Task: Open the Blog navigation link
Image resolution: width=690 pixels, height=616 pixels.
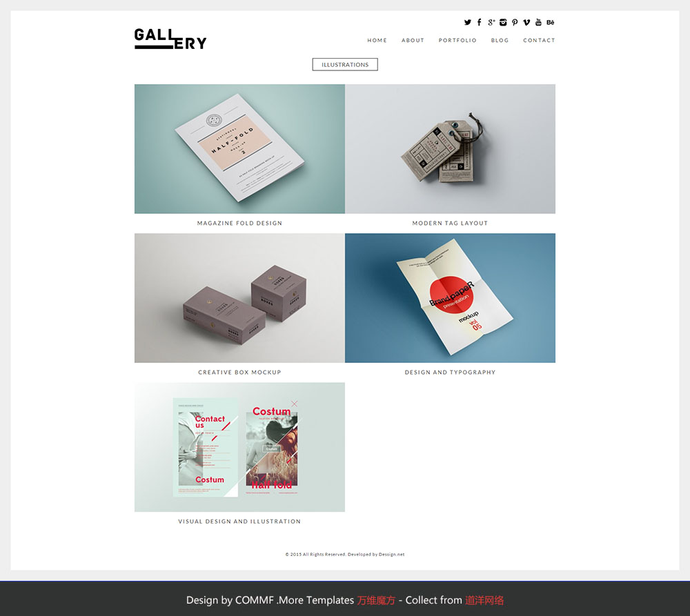Action: (500, 40)
